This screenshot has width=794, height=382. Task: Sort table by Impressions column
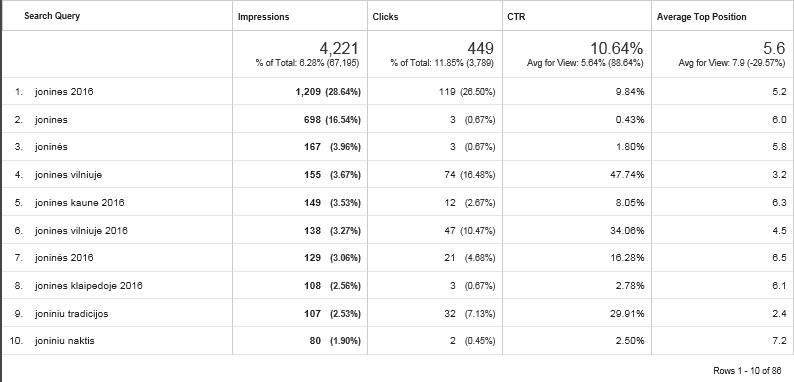[263, 17]
